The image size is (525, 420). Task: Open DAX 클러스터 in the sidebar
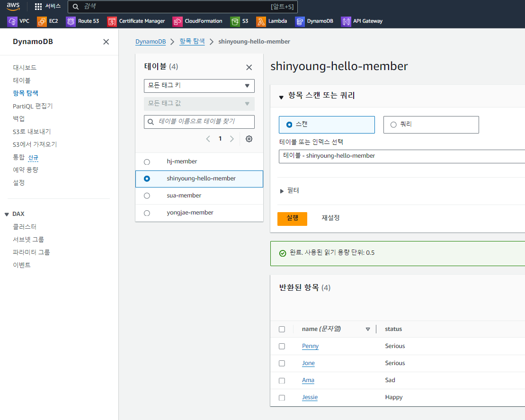point(25,227)
